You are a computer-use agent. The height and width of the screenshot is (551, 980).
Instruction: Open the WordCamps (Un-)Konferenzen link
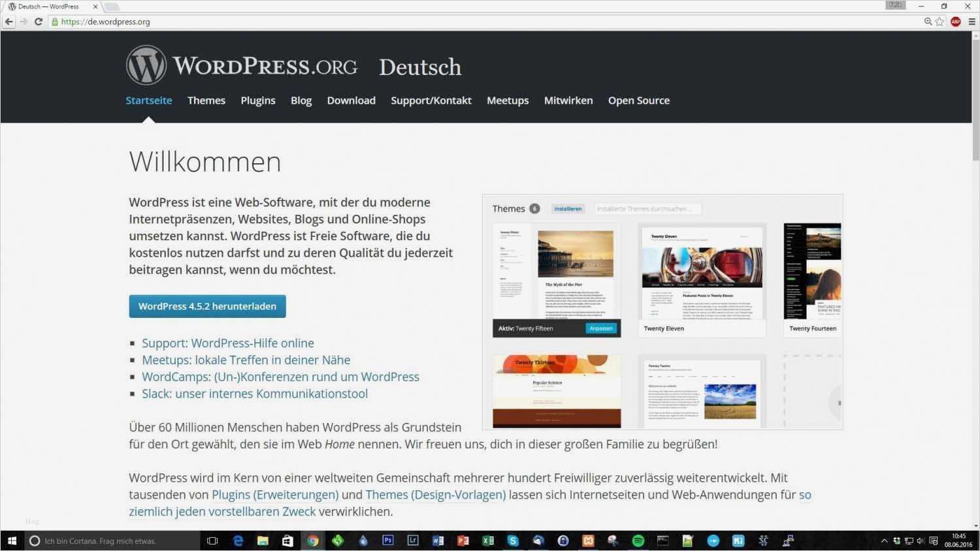[x=281, y=377]
